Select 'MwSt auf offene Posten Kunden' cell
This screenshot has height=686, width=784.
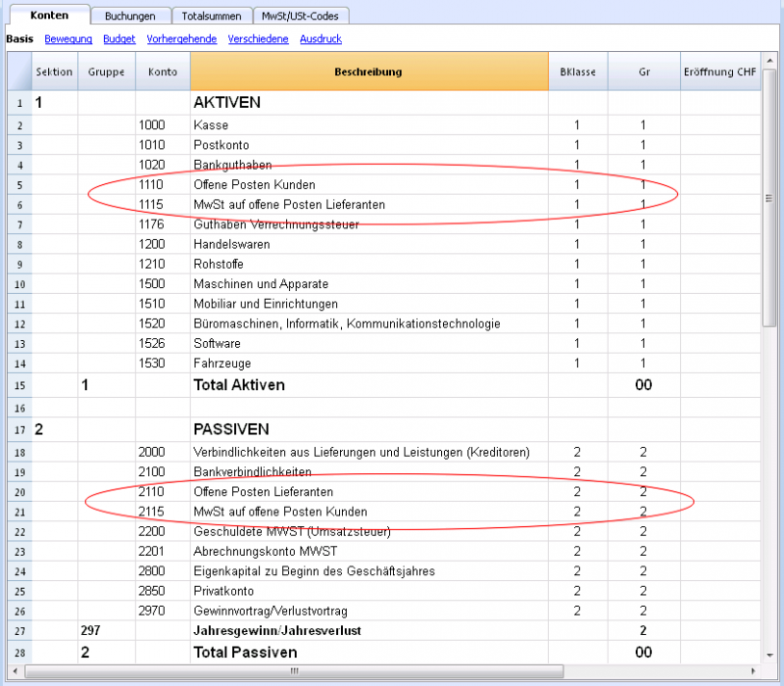pyautogui.click(x=369, y=512)
